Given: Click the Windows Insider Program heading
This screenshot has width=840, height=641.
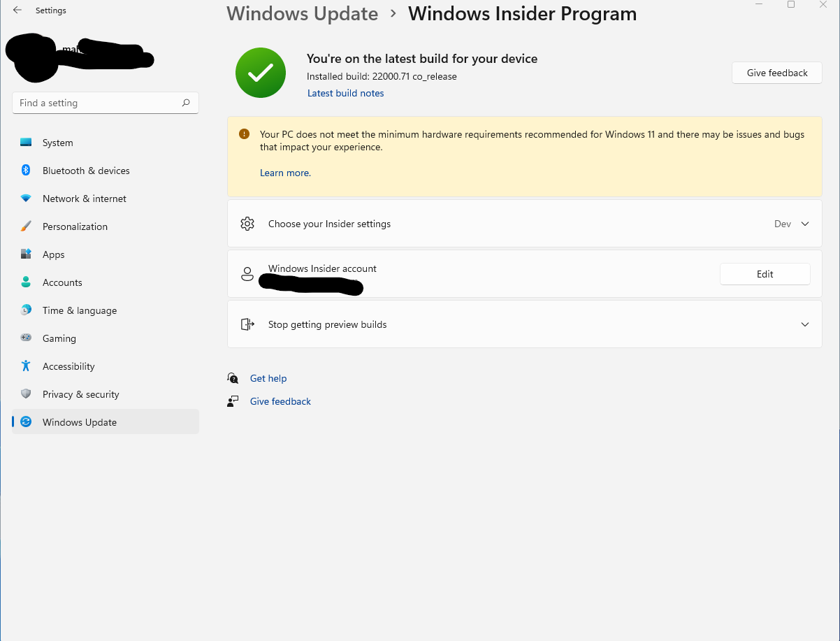Looking at the screenshot, I should [523, 13].
